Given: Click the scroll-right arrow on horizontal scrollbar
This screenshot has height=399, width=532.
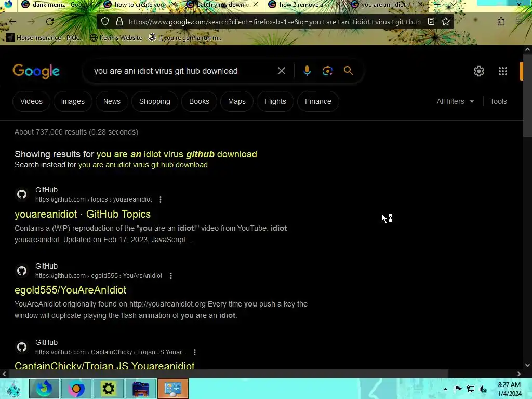Looking at the screenshot, I should (x=519, y=374).
